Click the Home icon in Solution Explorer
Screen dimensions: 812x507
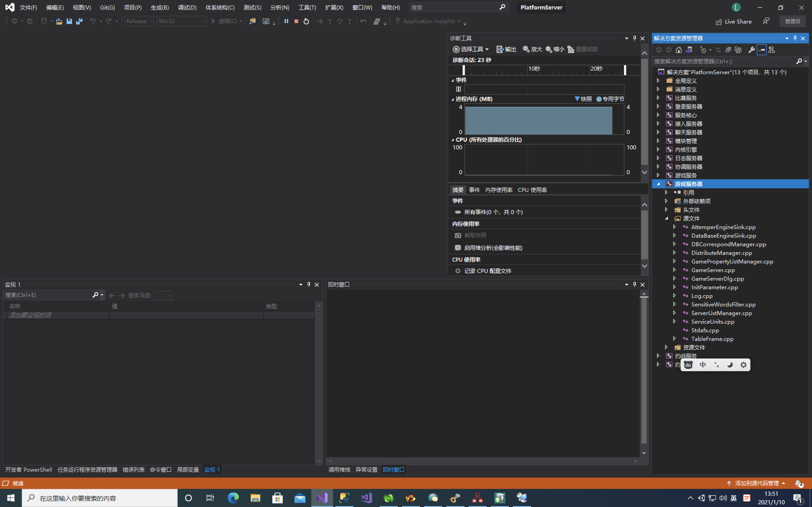(x=679, y=50)
